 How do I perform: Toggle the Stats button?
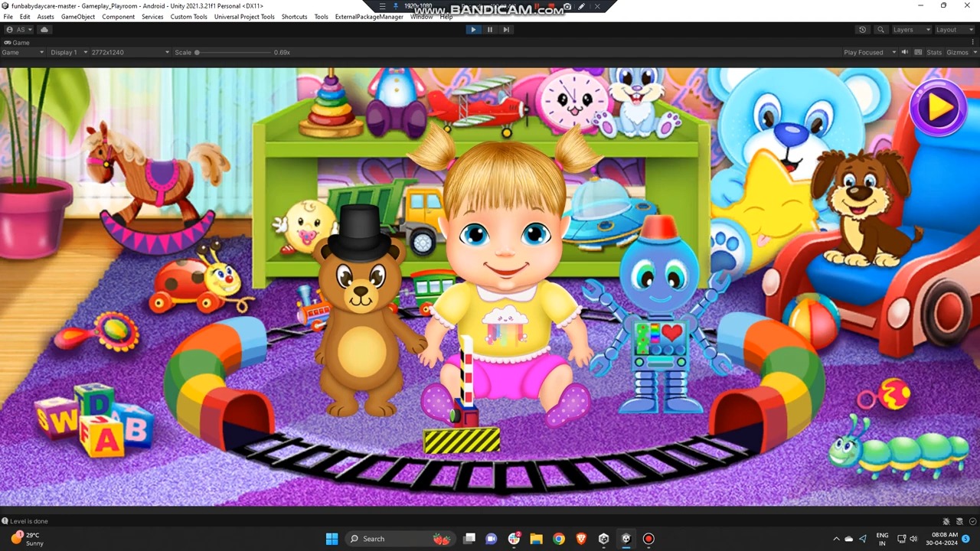(x=934, y=52)
